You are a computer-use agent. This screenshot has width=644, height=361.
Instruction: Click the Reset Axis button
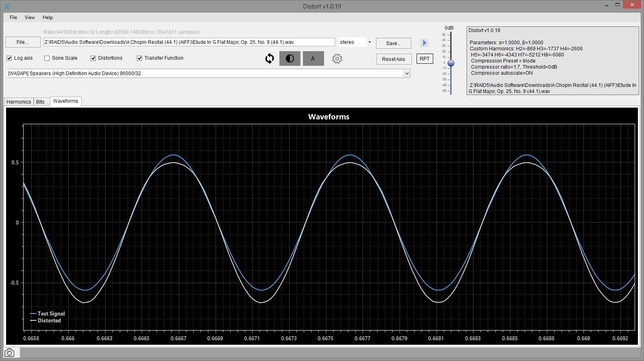pos(393,59)
